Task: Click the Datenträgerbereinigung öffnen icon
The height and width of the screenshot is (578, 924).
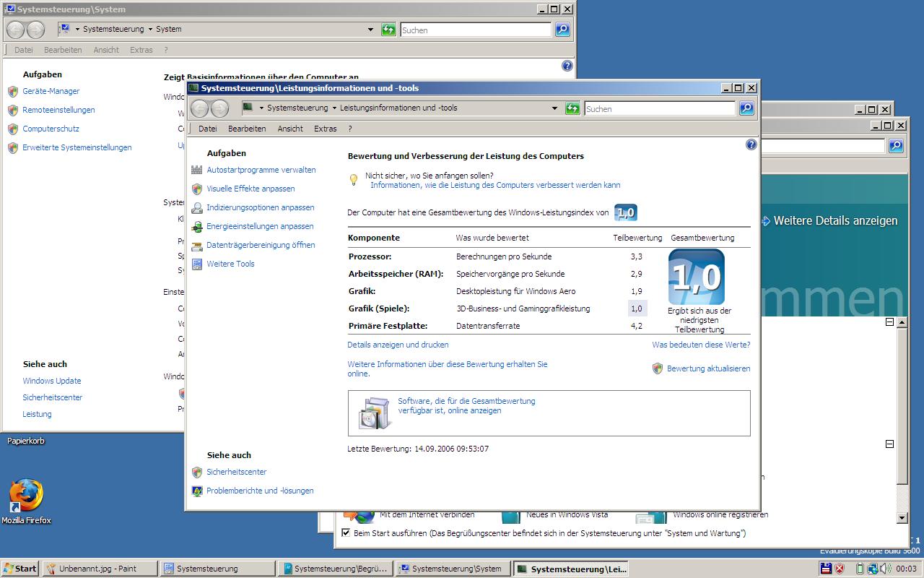Action: [x=197, y=245]
